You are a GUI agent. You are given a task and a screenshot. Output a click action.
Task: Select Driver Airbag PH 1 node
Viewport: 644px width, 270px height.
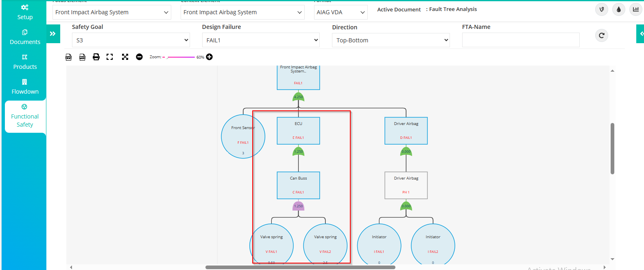pyautogui.click(x=406, y=185)
